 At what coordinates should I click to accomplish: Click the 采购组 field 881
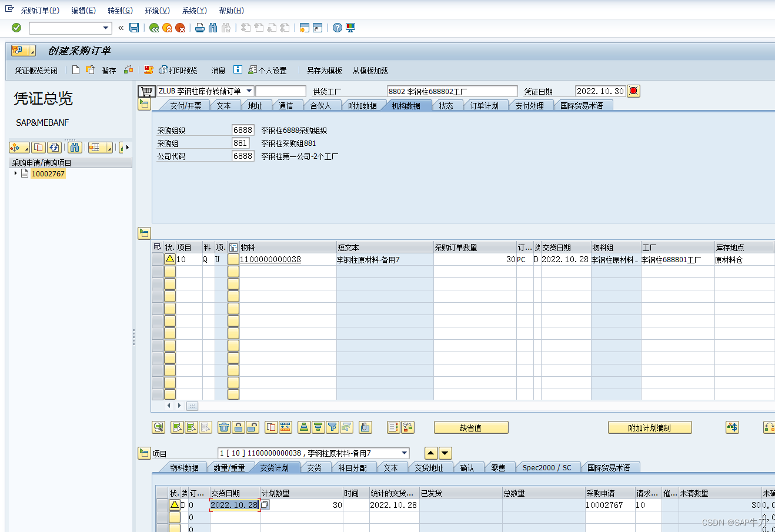(x=240, y=143)
